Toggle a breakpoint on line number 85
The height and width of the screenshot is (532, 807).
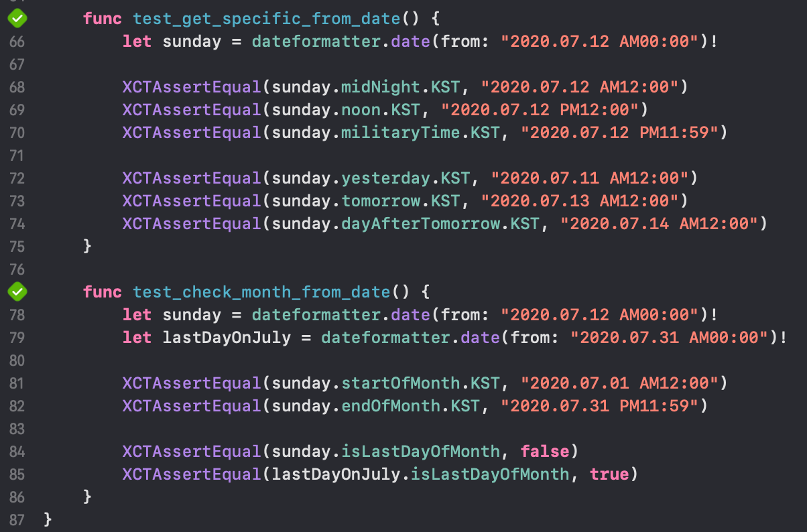tap(17, 474)
